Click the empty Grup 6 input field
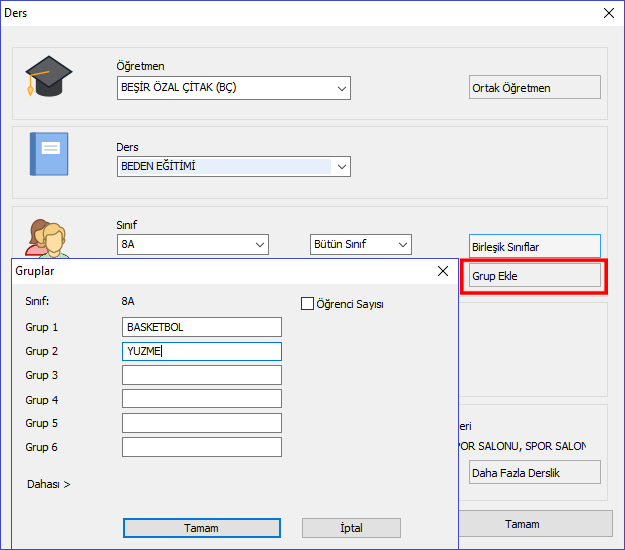This screenshot has height=550, width=625. click(x=202, y=447)
